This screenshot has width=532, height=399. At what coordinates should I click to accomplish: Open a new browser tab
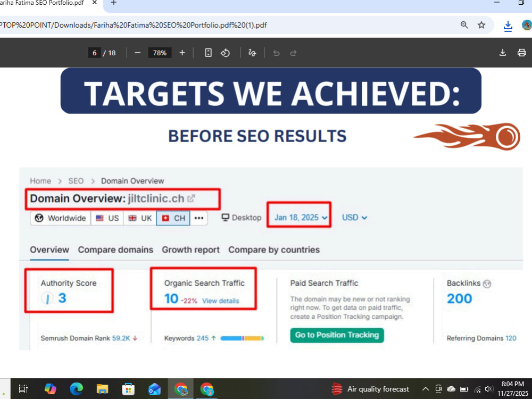(x=114, y=3)
